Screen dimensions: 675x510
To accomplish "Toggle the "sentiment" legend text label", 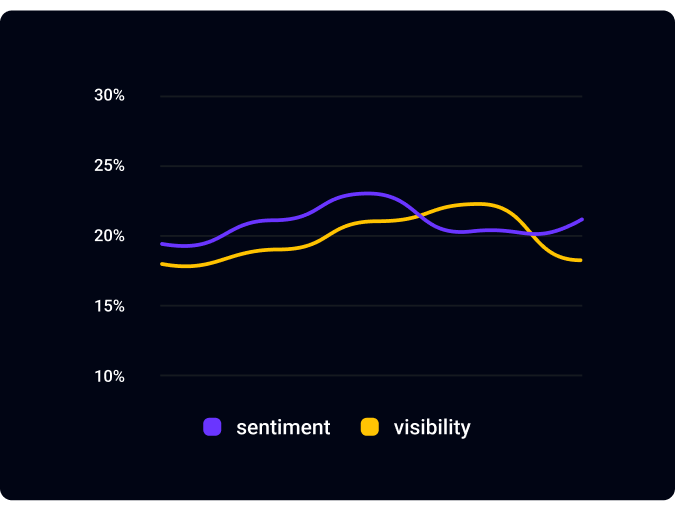I will point(283,427).
